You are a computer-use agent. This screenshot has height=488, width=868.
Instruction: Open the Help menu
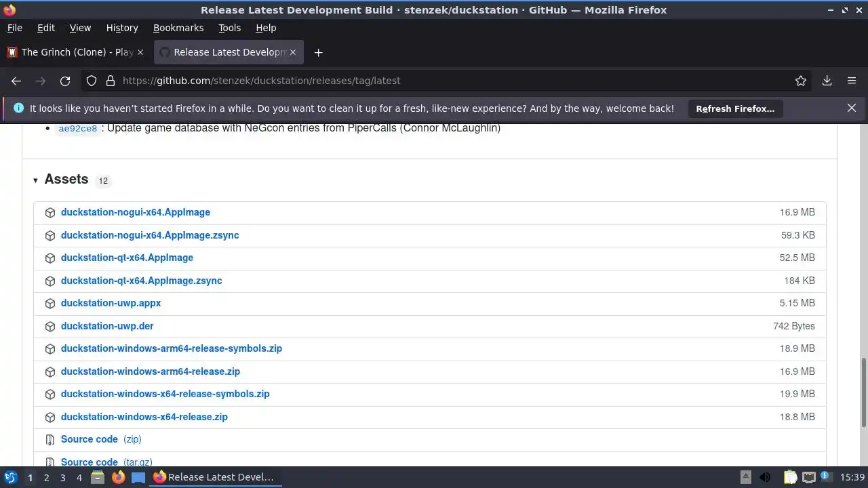point(266,28)
